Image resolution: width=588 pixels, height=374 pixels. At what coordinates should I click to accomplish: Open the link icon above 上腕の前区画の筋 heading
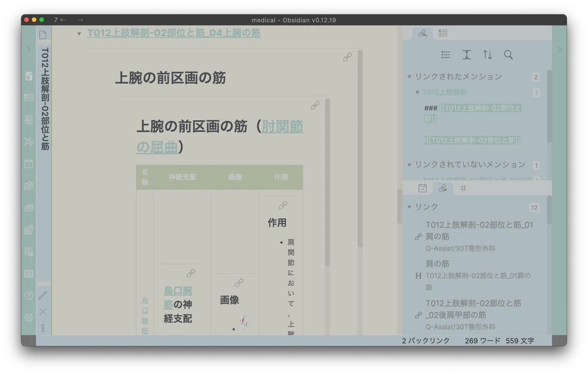pyautogui.click(x=347, y=57)
